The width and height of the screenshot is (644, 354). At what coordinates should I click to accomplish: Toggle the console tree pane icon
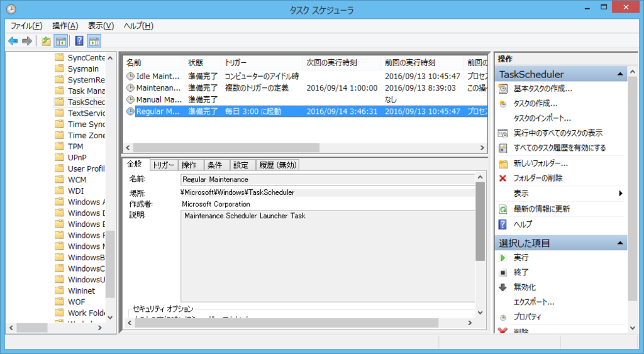click(61, 41)
